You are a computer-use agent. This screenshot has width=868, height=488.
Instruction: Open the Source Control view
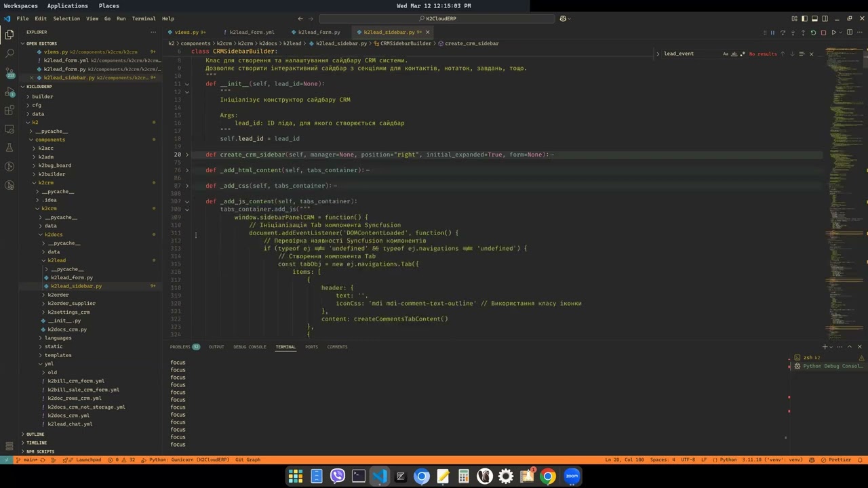tap(9, 72)
